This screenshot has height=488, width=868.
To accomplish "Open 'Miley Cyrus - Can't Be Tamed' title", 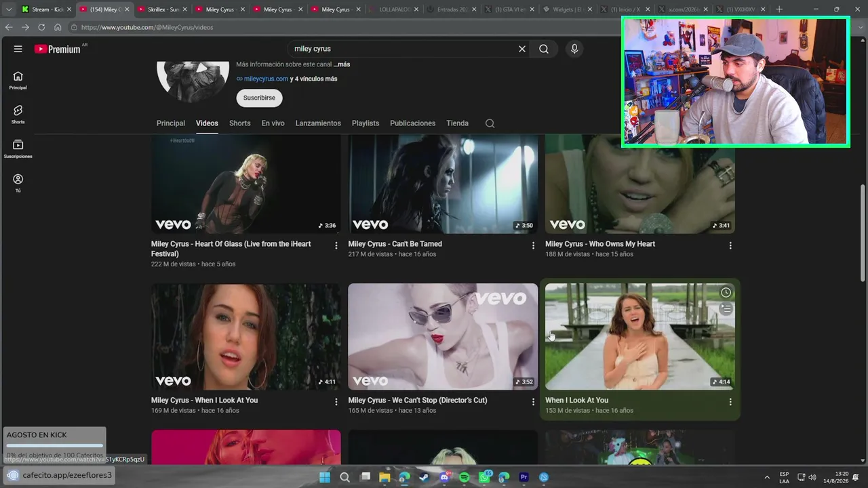I will pos(395,244).
